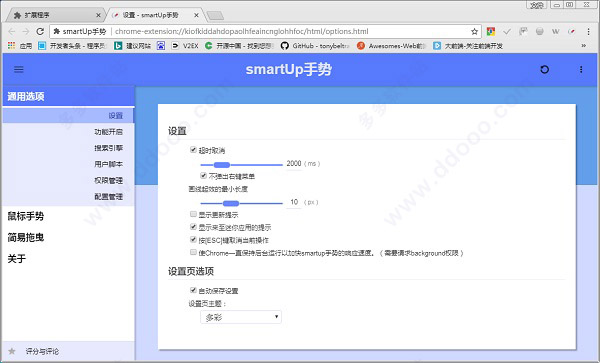Image resolution: width=600 pixels, height=363 pixels.
Task: Toggle the 不弹出右键菜单 checkbox
Action: 204,176
